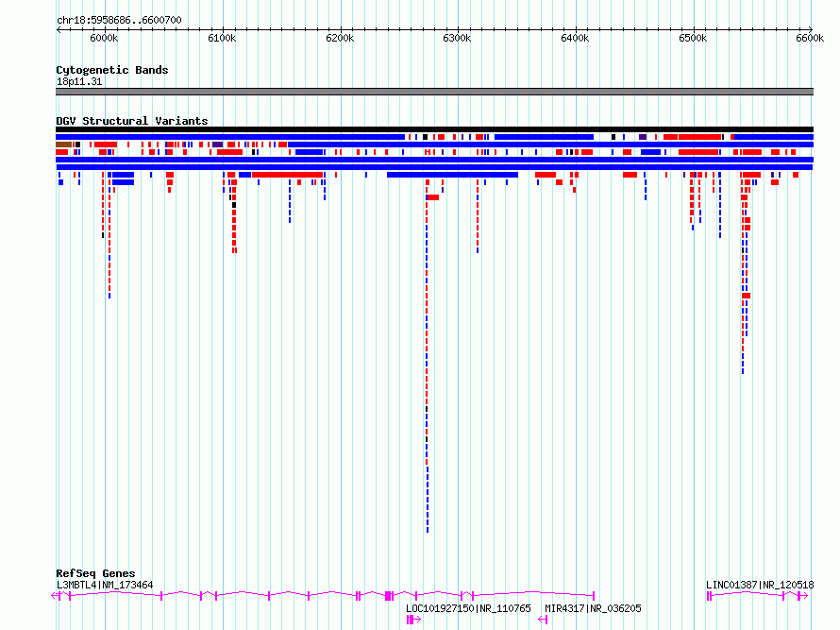Click the purple variant block near 6100k
Screen dimensions: 840x630
point(217,145)
